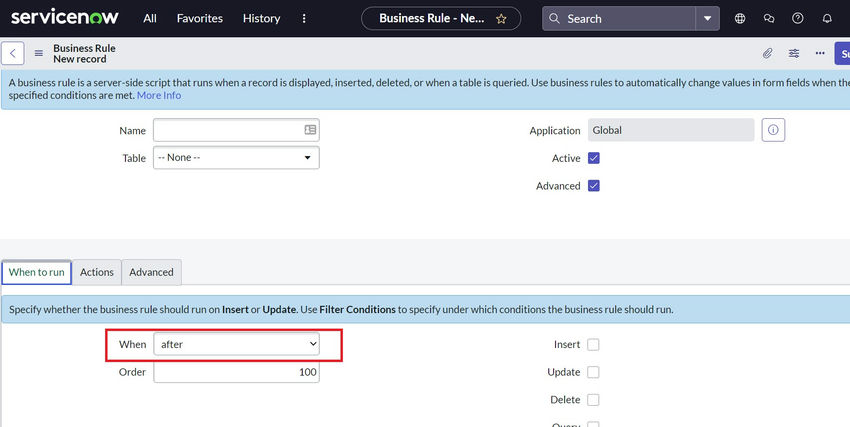Click the Application info icon
The height and width of the screenshot is (427, 850).
pyautogui.click(x=772, y=130)
